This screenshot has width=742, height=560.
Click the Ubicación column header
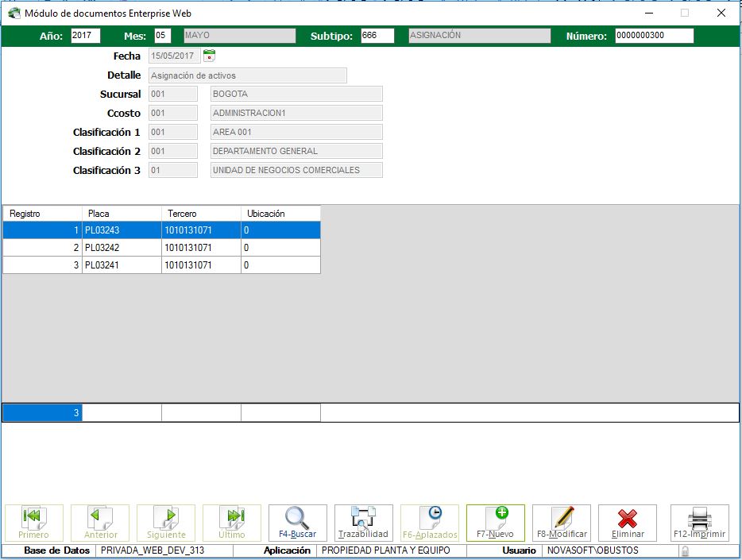[280, 213]
